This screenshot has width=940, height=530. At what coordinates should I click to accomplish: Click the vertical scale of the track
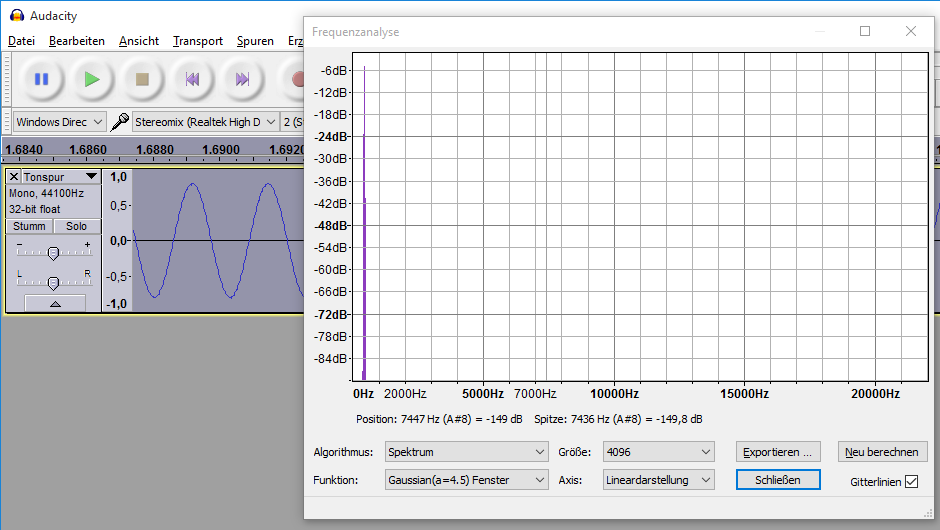click(118, 240)
